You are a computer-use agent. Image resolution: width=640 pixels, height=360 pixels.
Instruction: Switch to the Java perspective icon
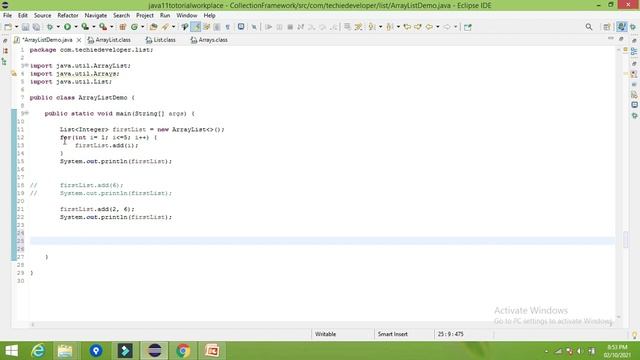pyautogui.click(x=621, y=27)
